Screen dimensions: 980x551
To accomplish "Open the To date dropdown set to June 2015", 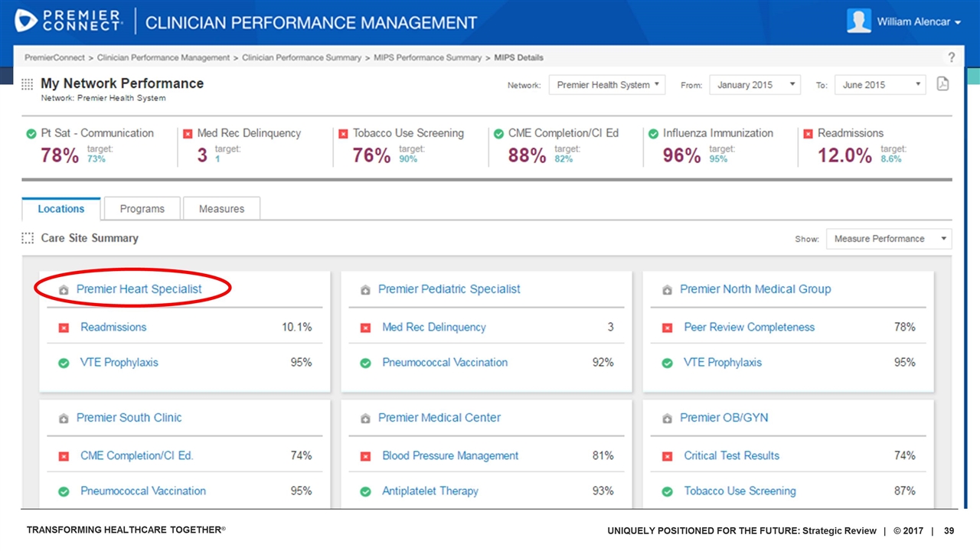I will coord(880,85).
